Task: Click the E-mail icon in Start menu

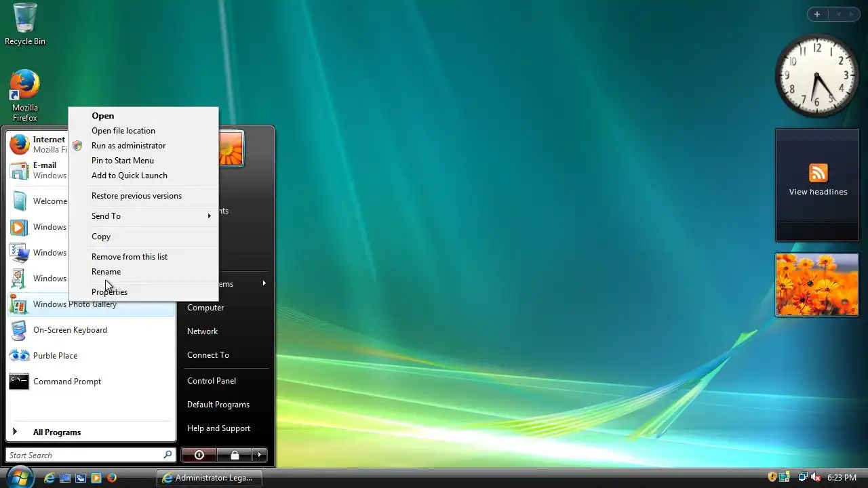Action: [x=19, y=170]
